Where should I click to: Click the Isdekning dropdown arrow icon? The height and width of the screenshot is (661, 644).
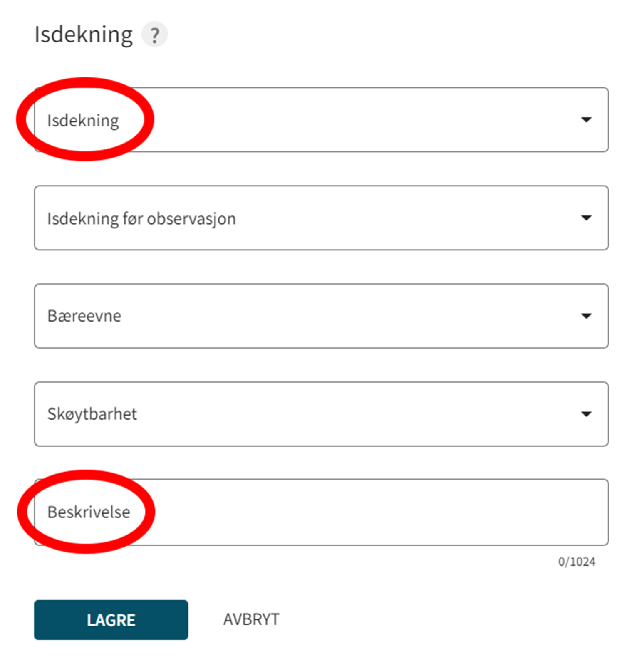tap(586, 120)
